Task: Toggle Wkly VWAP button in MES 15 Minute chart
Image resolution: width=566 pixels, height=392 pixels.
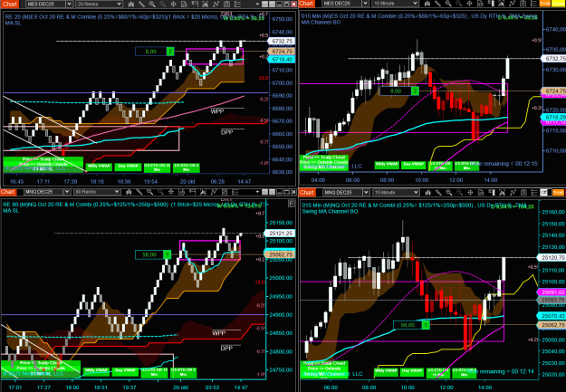Action: pyautogui.click(x=387, y=165)
